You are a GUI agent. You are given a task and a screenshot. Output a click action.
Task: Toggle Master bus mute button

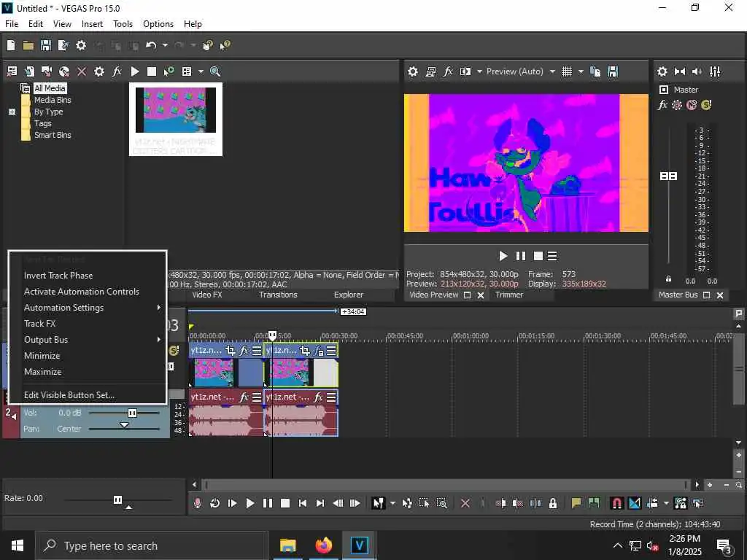[x=692, y=105]
